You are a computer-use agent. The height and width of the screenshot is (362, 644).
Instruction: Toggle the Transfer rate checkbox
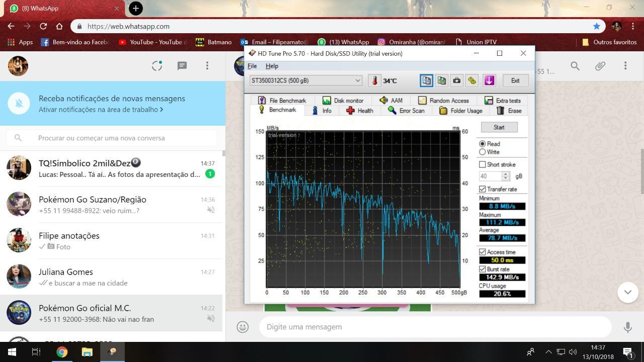click(482, 189)
